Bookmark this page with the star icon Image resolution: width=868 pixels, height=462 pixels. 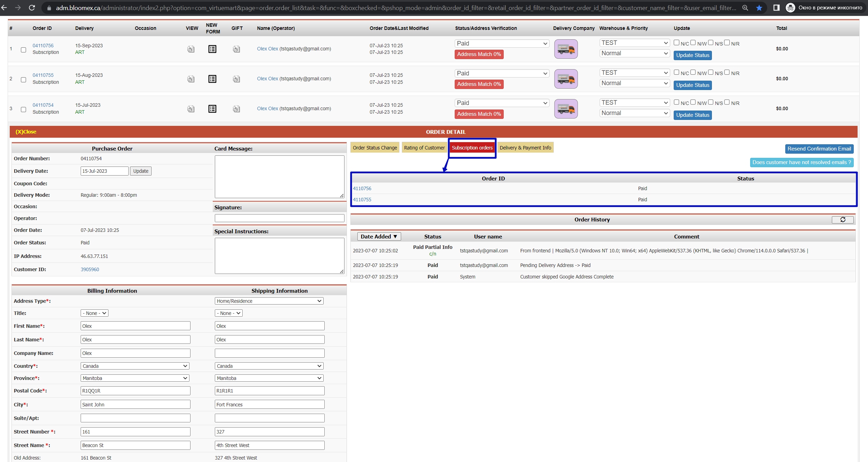click(x=759, y=8)
